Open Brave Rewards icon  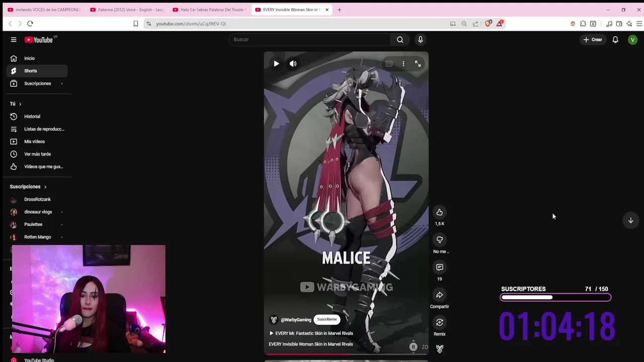(x=499, y=23)
